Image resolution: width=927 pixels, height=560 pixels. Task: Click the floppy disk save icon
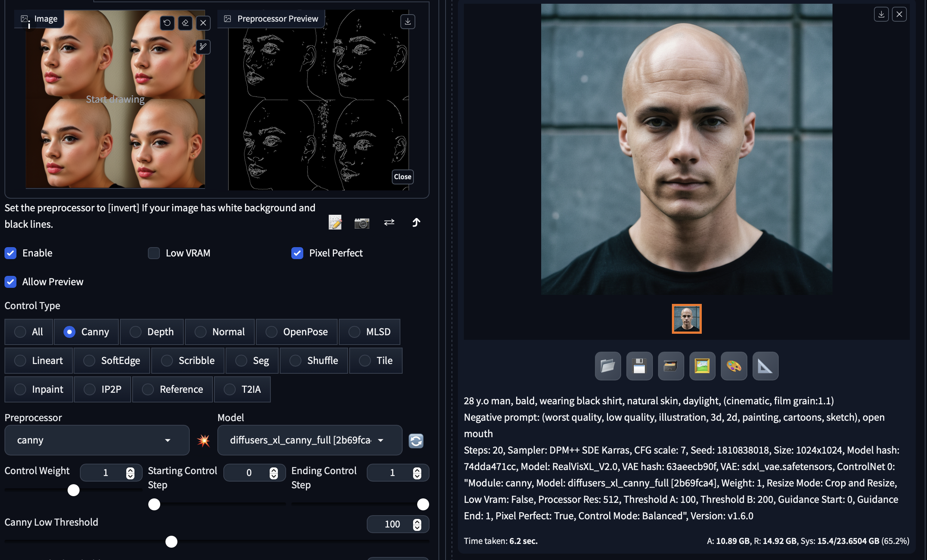coord(639,365)
